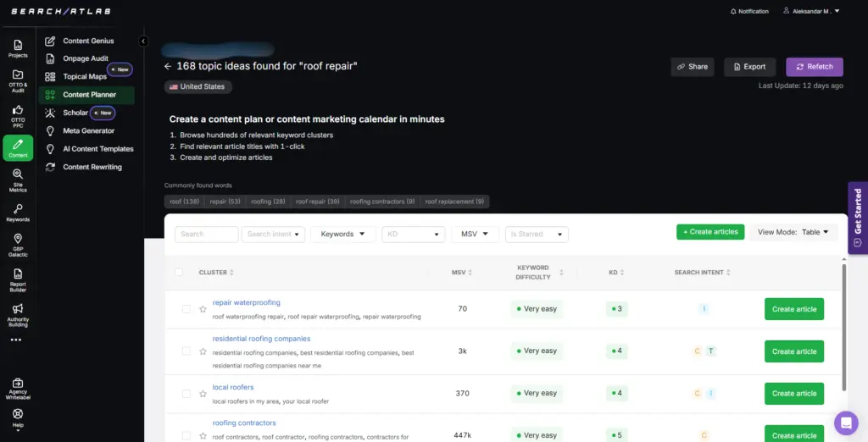The width and height of the screenshot is (868, 442).
Task: Sort by Keyword Difficulty column
Action: coord(539,272)
